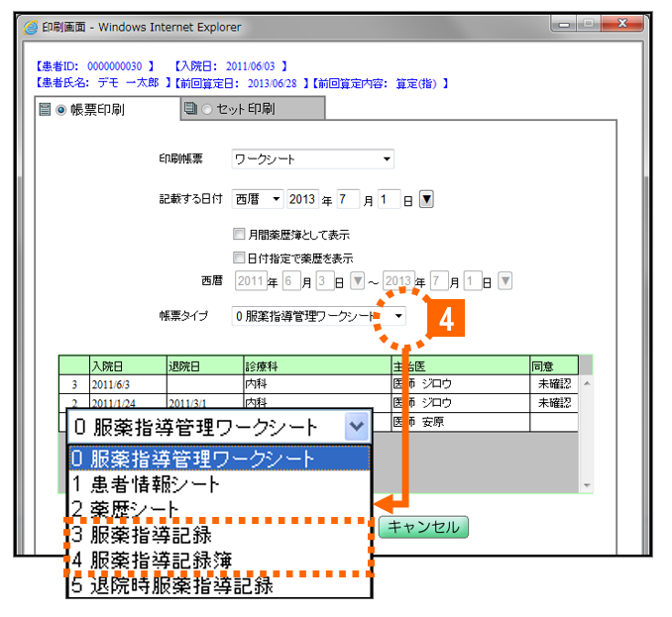Select the 帳票印刷 radio button
672x617 pixels.
(x=60, y=109)
